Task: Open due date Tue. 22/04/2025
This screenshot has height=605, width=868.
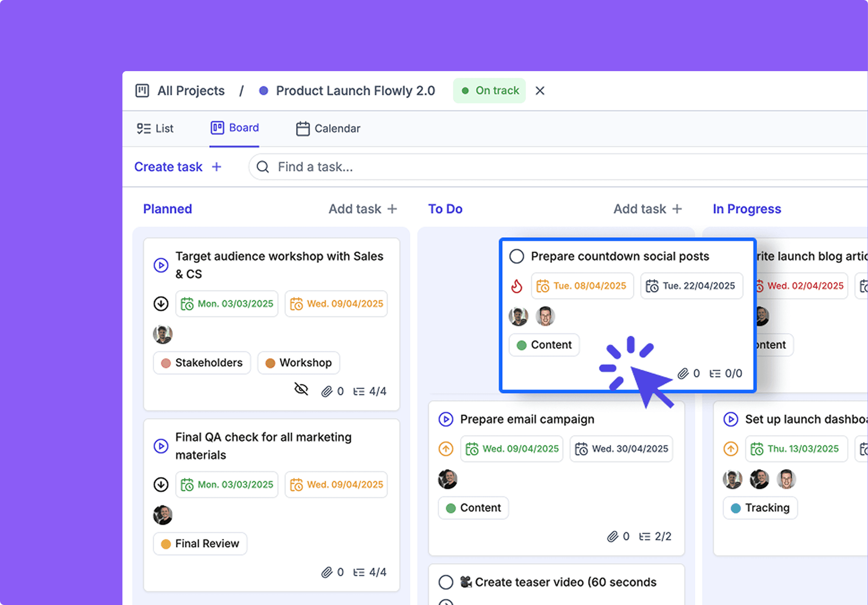Action: point(692,286)
